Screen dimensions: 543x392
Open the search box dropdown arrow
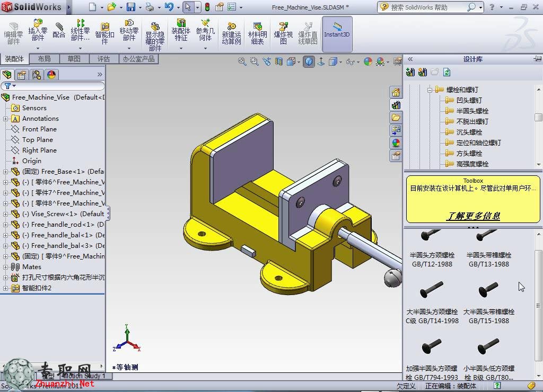(480, 7)
